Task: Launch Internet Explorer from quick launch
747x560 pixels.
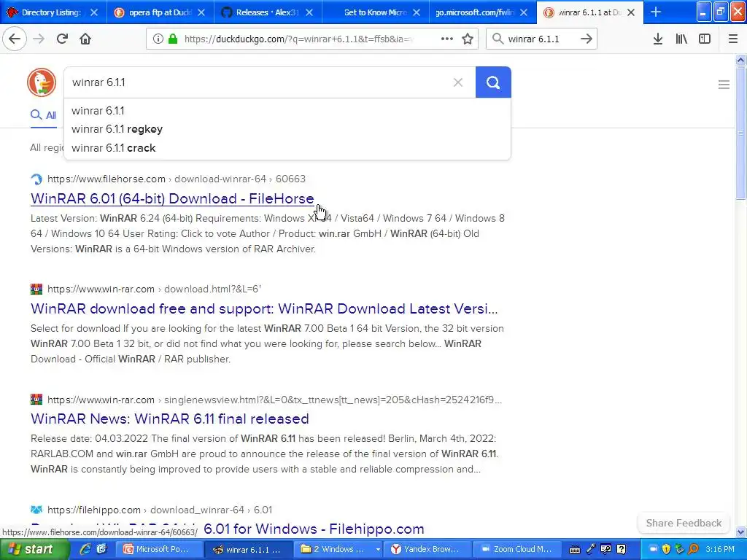Action: tap(86, 550)
